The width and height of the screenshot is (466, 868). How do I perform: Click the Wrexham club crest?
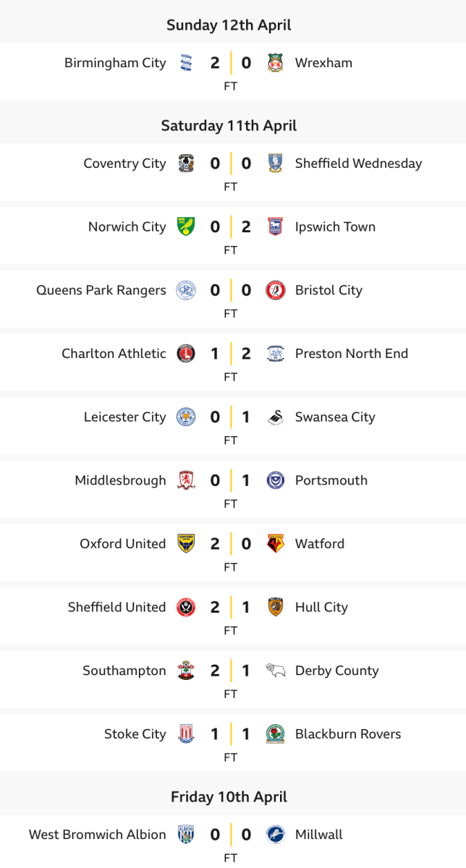[x=275, y=63]
